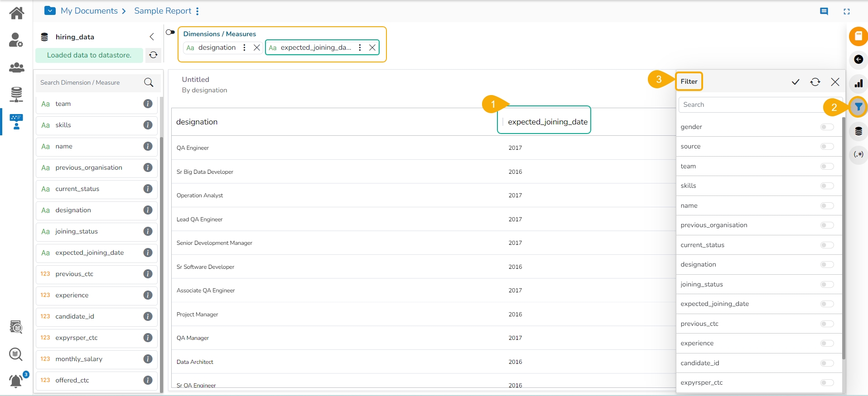Image resolution: width=868 pixels, height=396 pixels.
Task: Apply filter with the checkmark icon
Action: coord(795,82)
